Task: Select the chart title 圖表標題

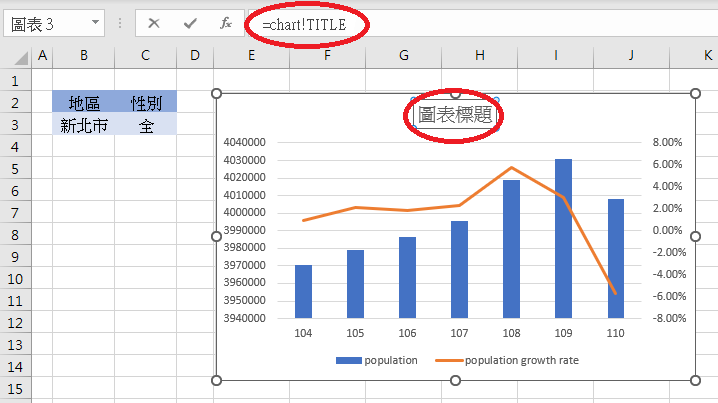Action: pos(456,115)
